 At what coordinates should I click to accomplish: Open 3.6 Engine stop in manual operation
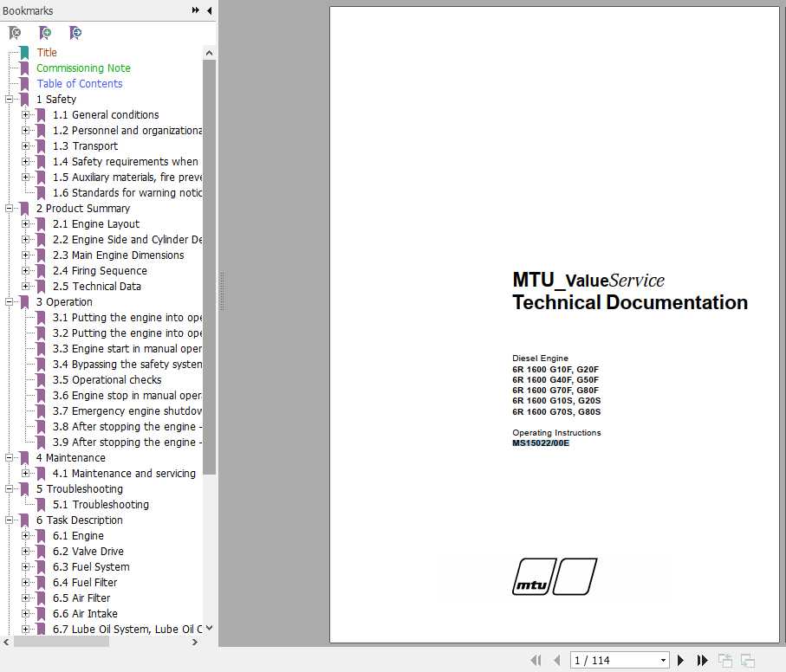127,395
